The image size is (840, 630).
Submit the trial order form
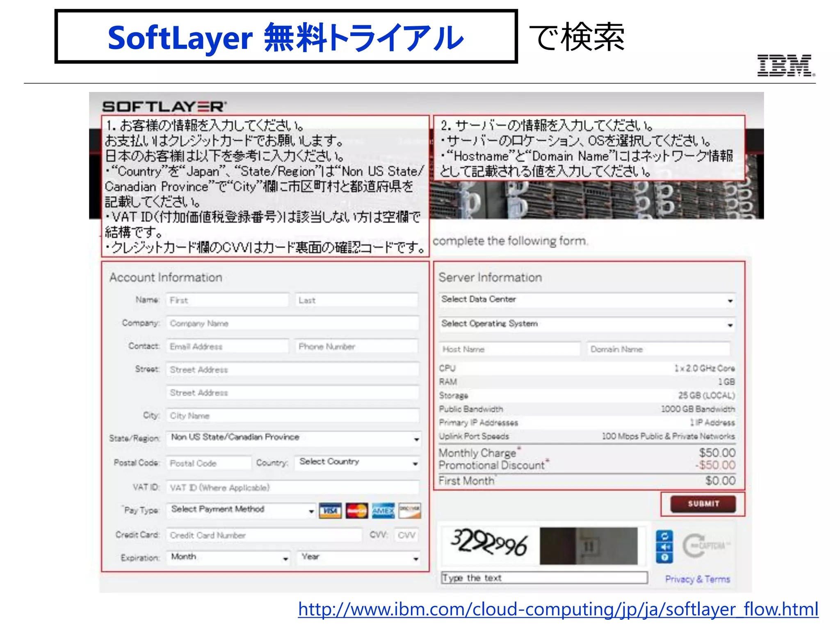pyautogui.click(x=703, y=504)
